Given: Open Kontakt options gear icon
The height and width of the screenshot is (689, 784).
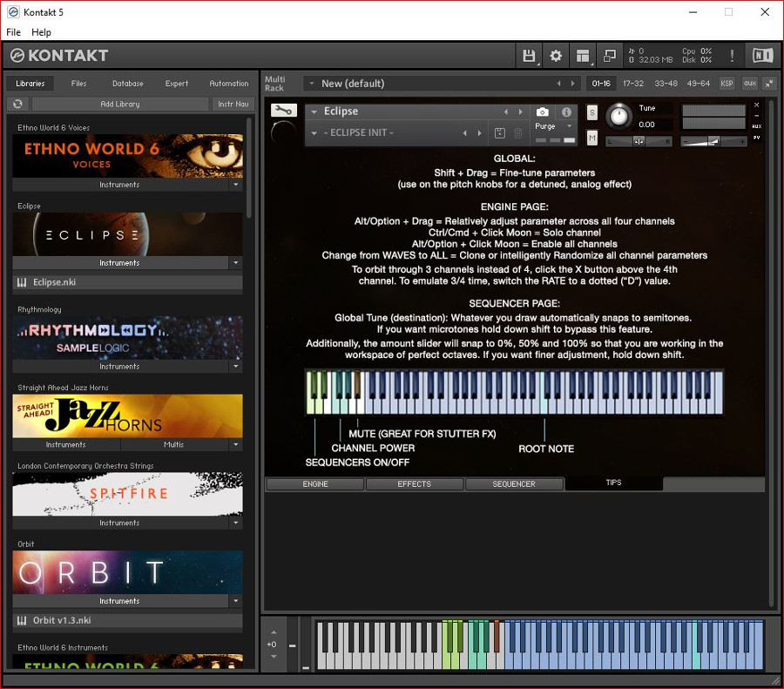Looking at the screenshot, I should point(556,56).
